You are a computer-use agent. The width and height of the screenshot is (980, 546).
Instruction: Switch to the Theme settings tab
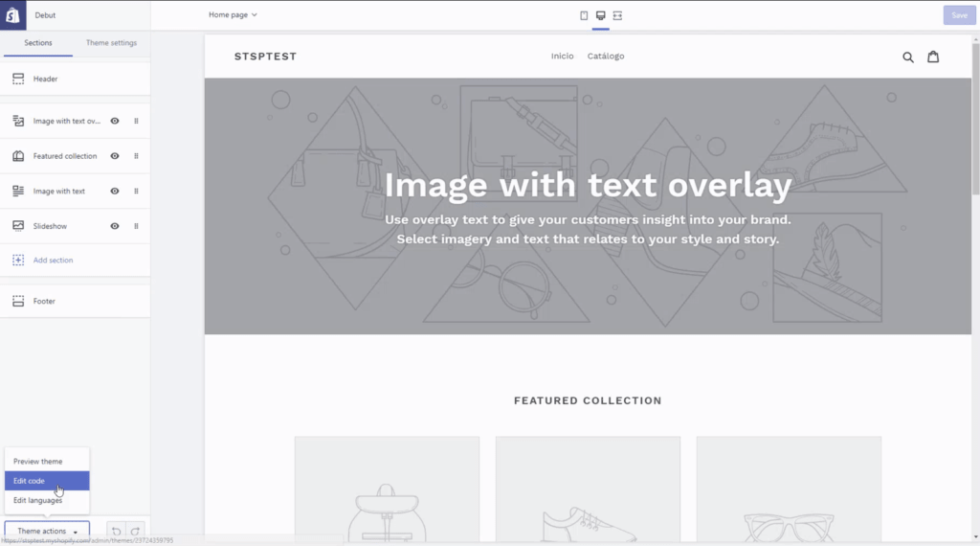point(111,42)
